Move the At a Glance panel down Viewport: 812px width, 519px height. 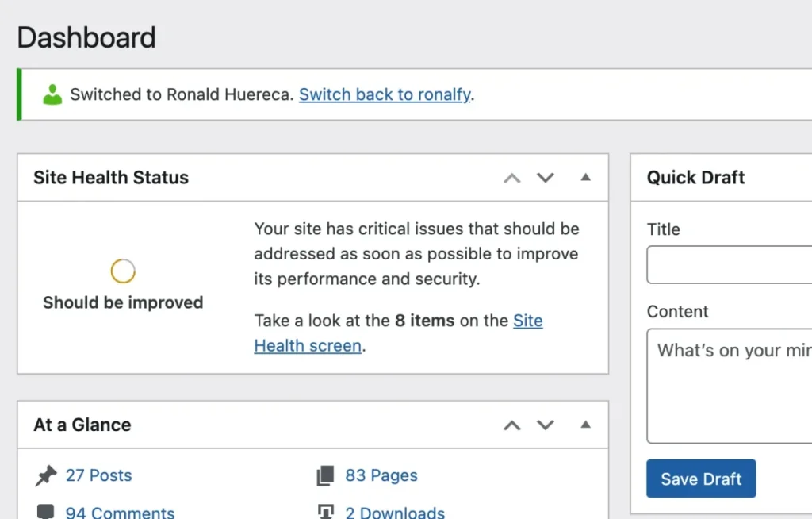(546, 425)
